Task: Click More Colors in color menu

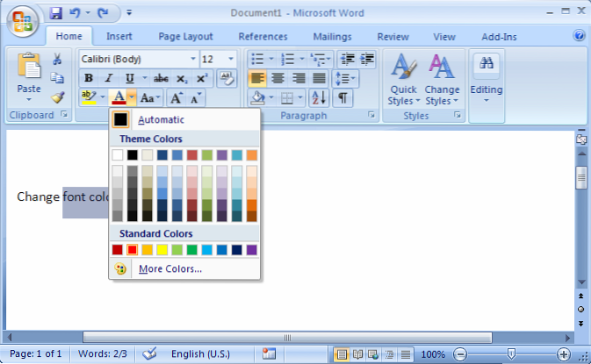Action: click(x=170, y=268)
